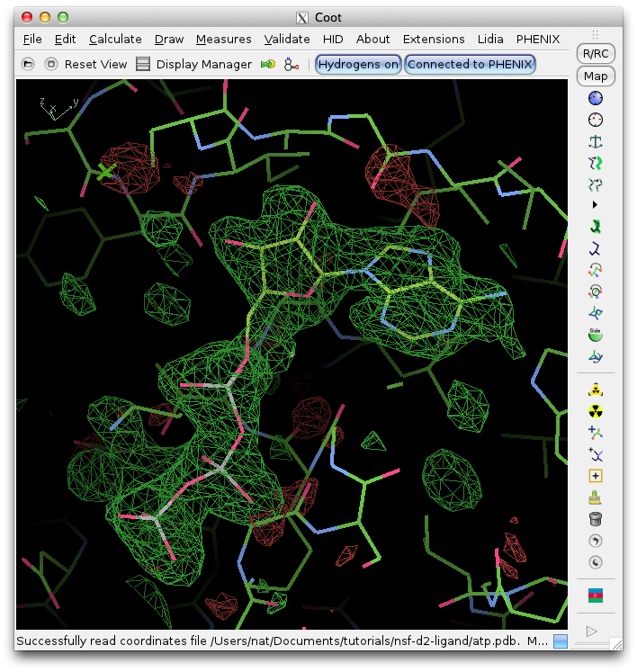637x672 pixels.
Task: Click the yellow Find Ligands radiation icon
Action: click(x=595, y=411)
